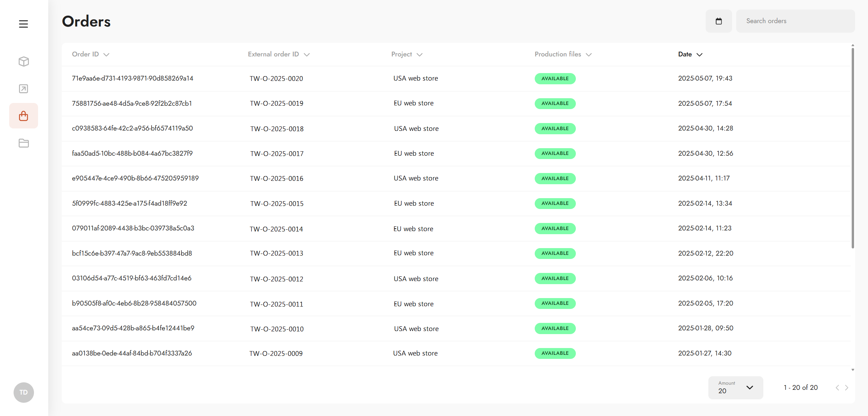
Task: Expand the Amount per page dropdown
Action: pyautogui.click(x=736, y=388)
